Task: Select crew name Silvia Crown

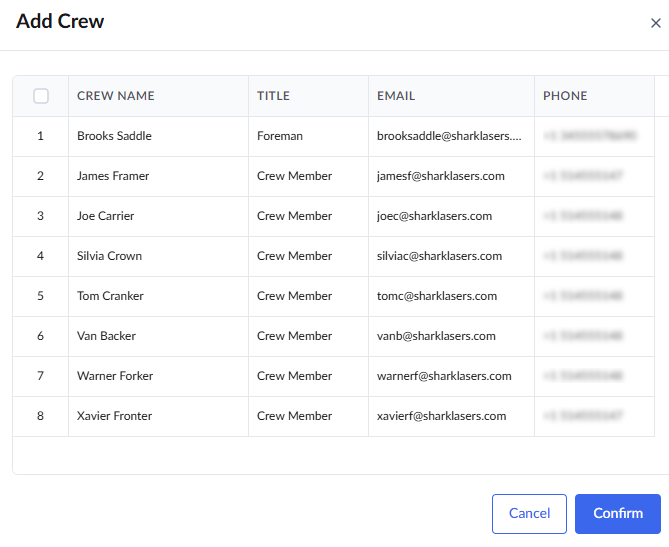Action: pos(109,256)
